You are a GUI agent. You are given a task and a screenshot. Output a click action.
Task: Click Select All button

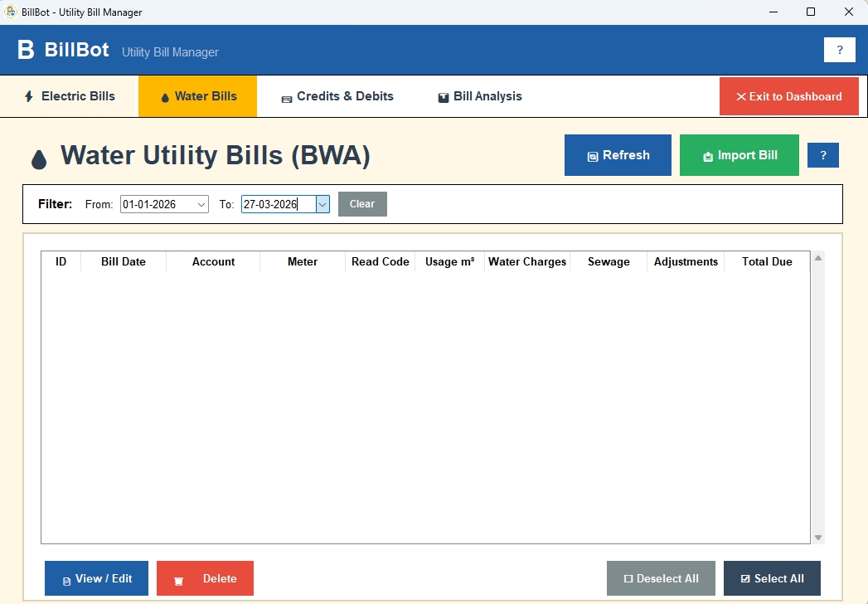click(x=772, y=578)
